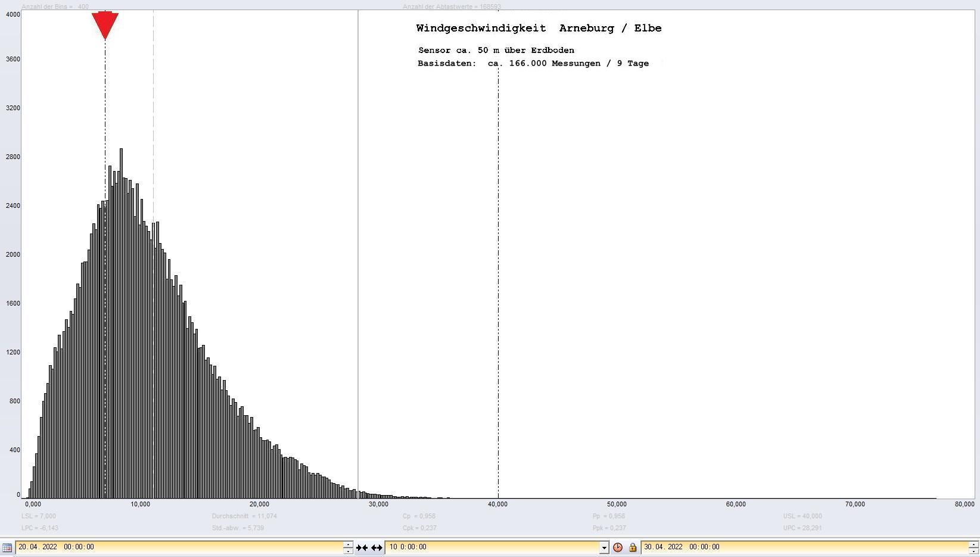This screenshot has width=980, height=557.
Task: Select the red triangle LSL marker
Action: [105, 25]
